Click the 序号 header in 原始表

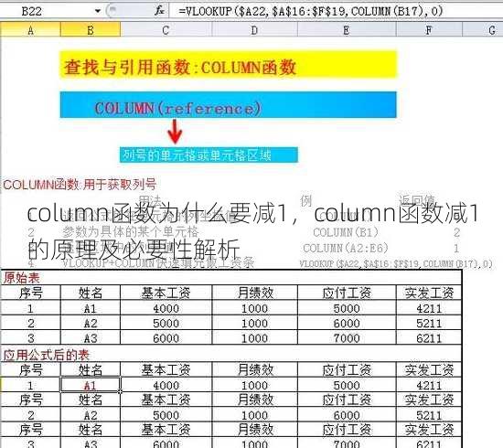point(31,293)
